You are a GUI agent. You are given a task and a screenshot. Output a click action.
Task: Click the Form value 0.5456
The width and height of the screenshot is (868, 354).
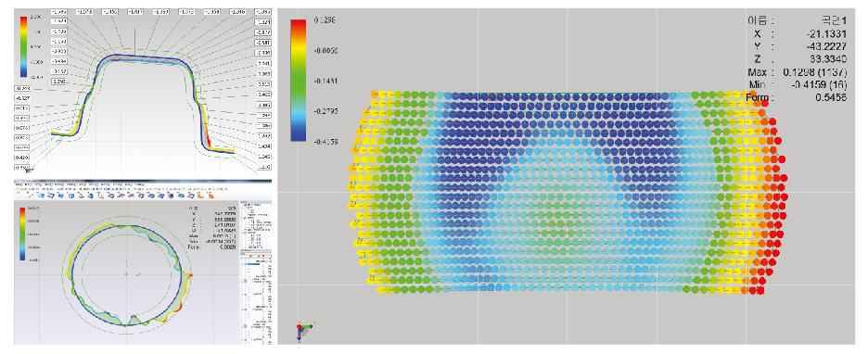pyautogui.click(x=830, y=98)
